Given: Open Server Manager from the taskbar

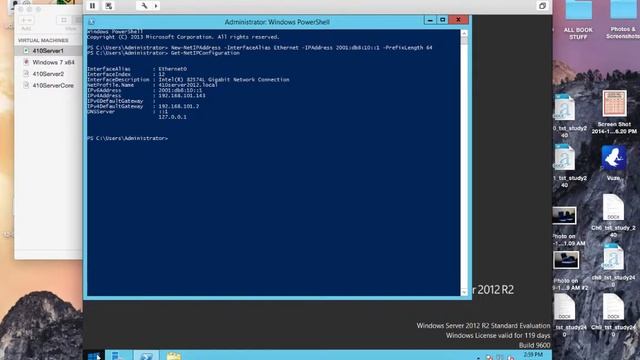Looking at the screenshot, I should 118,356.
